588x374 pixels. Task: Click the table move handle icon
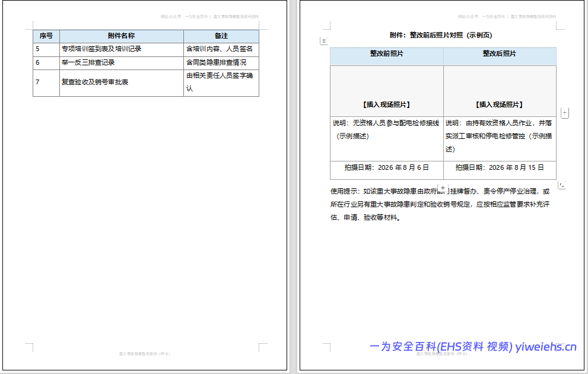pos(324,41)
